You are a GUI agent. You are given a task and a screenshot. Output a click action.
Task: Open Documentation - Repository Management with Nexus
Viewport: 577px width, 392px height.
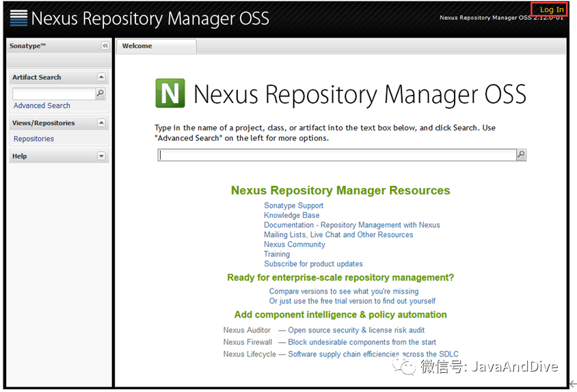[352, 225]
